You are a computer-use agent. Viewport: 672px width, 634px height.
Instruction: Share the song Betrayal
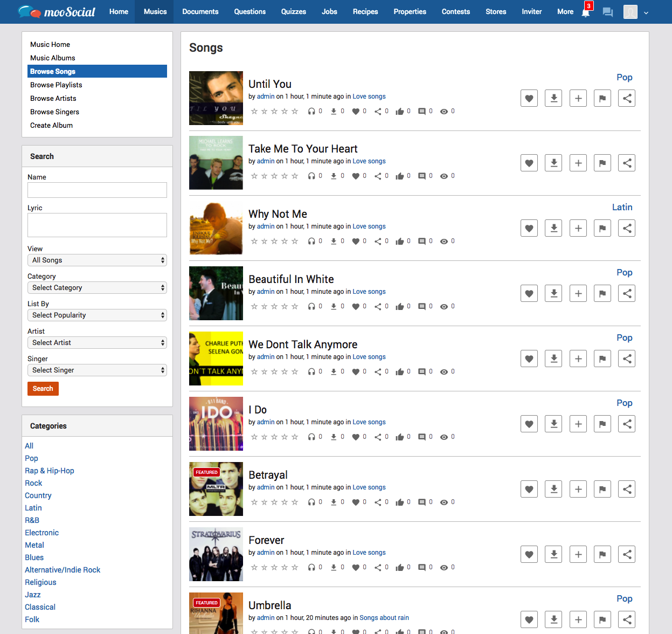click(x=627, y=489)
